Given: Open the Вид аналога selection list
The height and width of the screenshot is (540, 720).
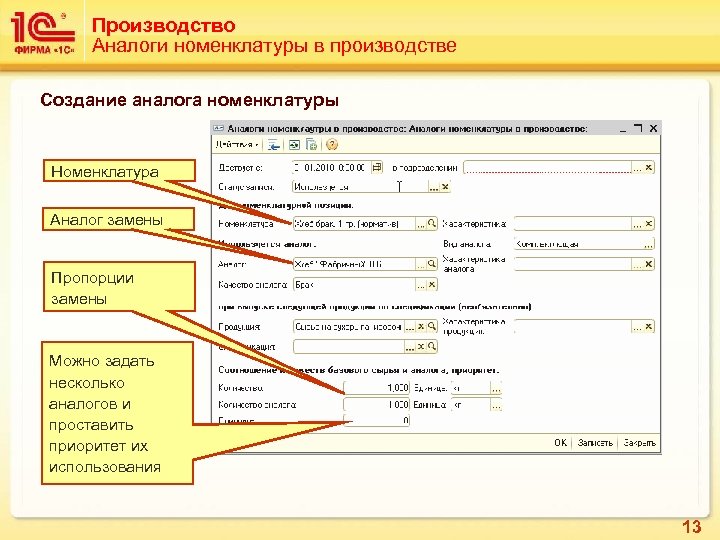Looking at the screenshot, I should pyautogui.click(x=648, y=244).
